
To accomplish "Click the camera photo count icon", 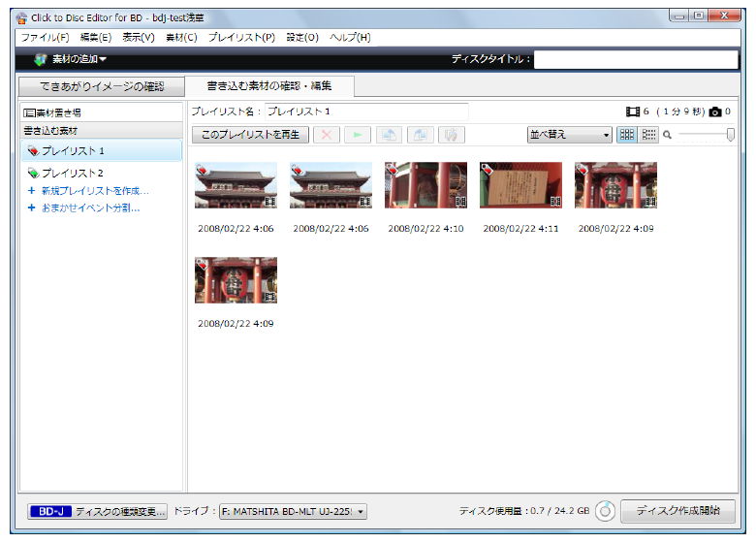I will point(715,112).
